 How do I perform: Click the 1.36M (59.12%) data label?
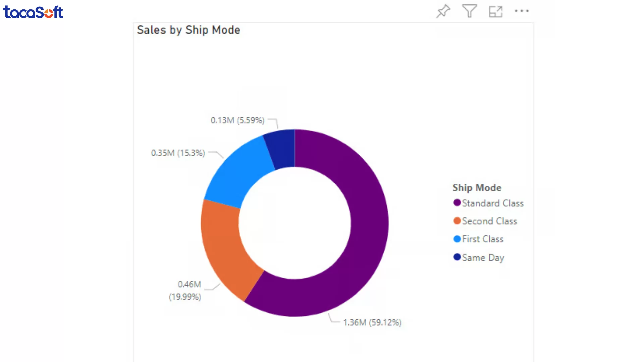372,322
